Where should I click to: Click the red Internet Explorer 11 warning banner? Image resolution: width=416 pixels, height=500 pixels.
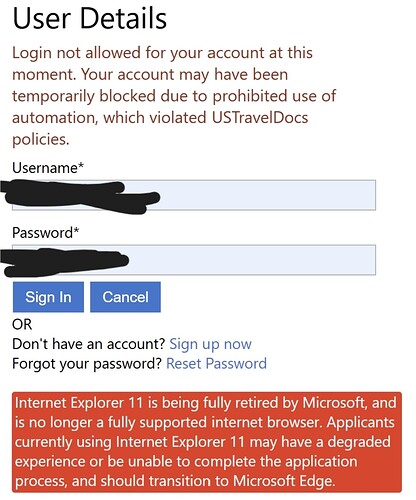pos(207,442)
